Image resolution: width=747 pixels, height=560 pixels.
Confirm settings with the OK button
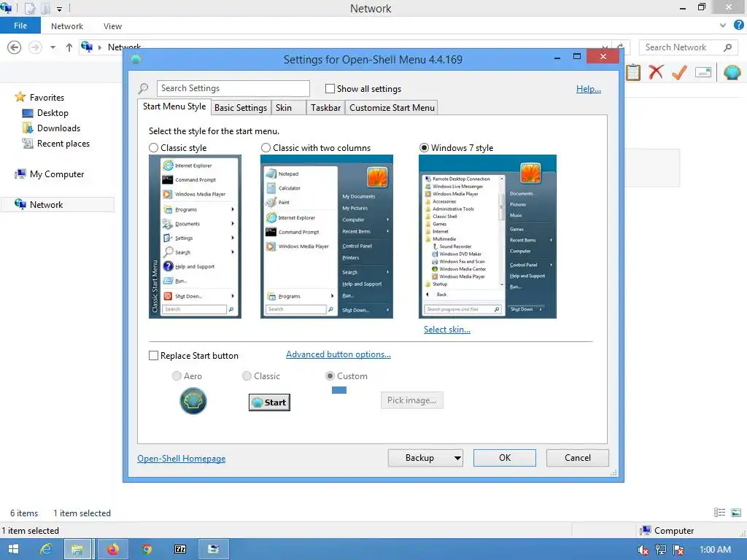tap(505, 458)
